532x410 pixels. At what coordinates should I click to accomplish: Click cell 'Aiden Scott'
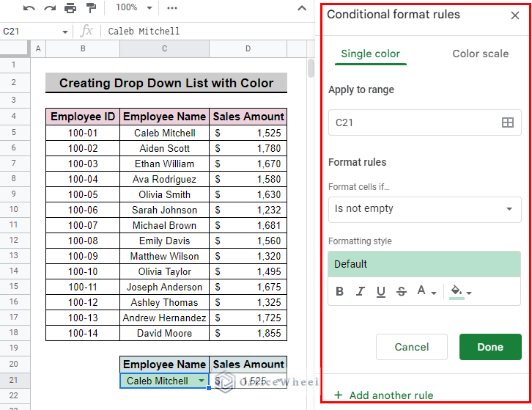click(x=165, y=148)
